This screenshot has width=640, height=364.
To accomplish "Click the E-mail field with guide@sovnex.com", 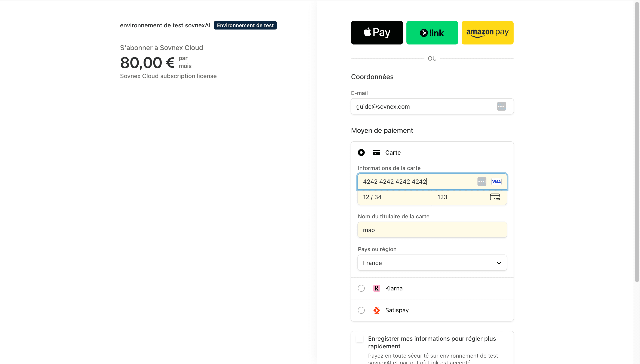I will pyautogui.click(x=432, y=107).
